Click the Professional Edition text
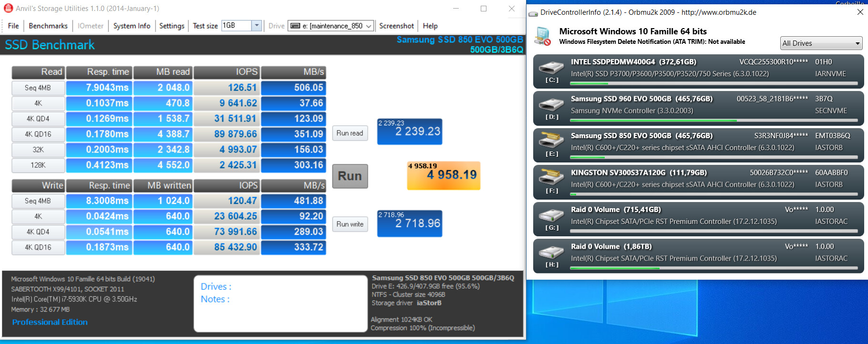Image resolution: width=868 pixels, height=344 pixels. coord(50,322)
